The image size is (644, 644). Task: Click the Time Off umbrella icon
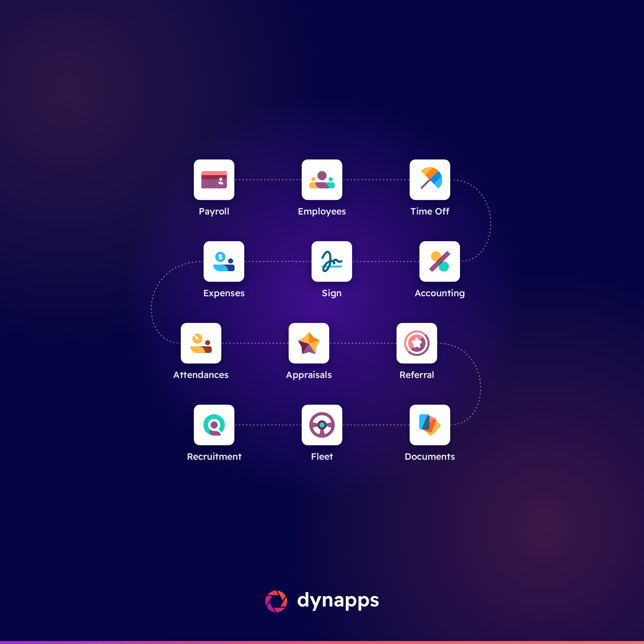(x=430, y=180)
